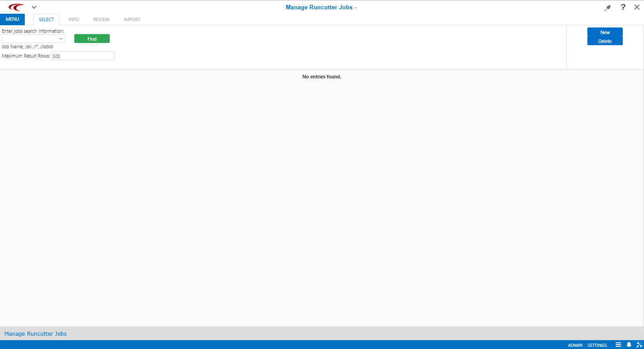Click the Delete button
Screen dimensions: 644x349
605,40
